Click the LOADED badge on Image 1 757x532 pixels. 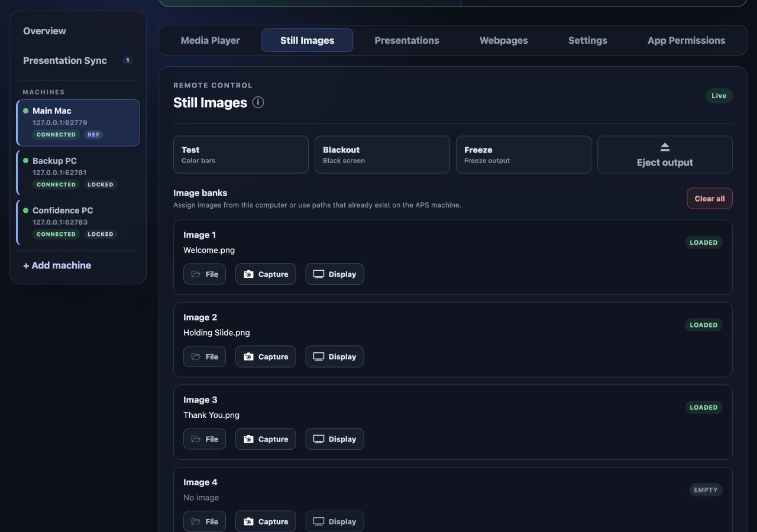(x=704, y=242)
